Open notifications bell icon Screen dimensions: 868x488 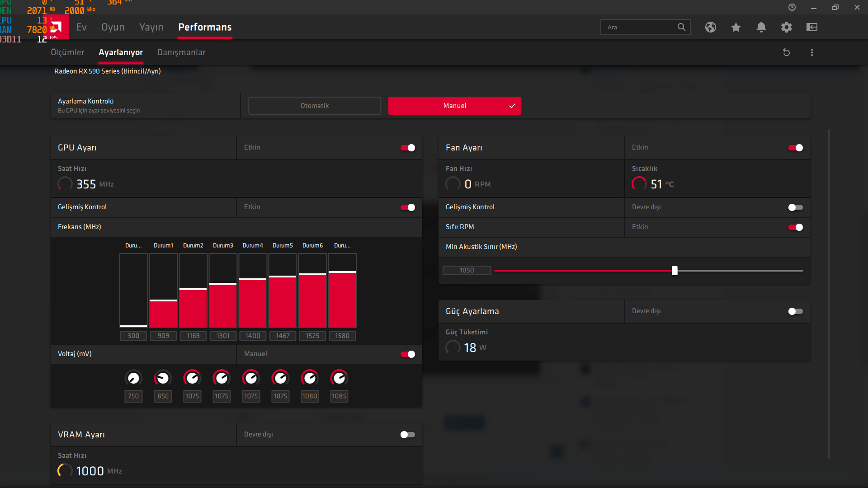761,27
